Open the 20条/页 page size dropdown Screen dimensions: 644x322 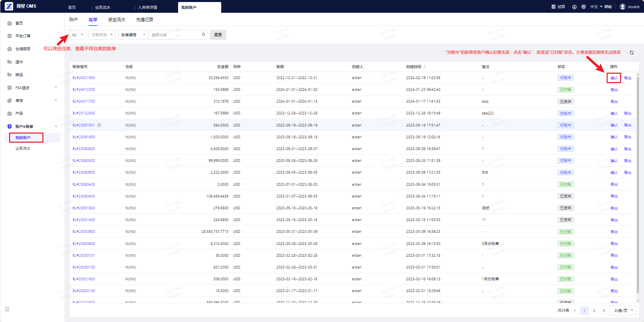click(622, 311)
